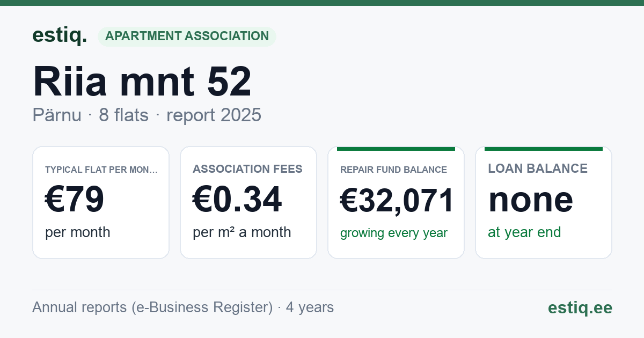Click the €79 value
644x338 pixels.
75,200
